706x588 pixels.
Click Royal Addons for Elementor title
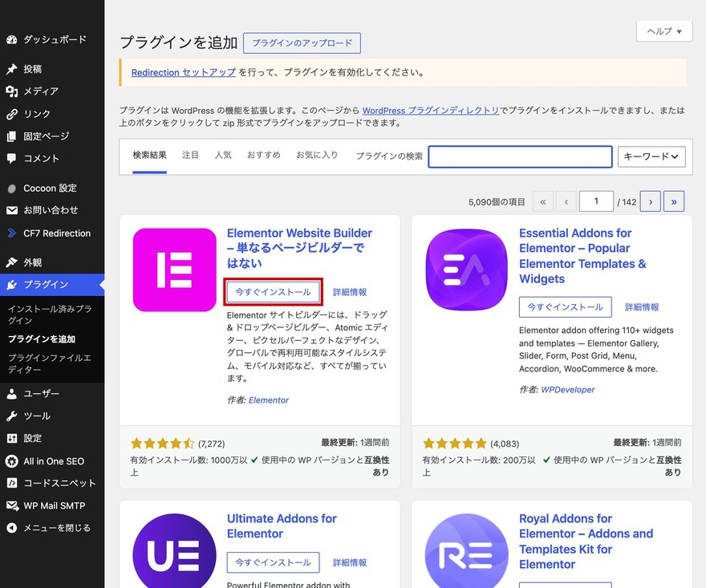tap(586, 541)
